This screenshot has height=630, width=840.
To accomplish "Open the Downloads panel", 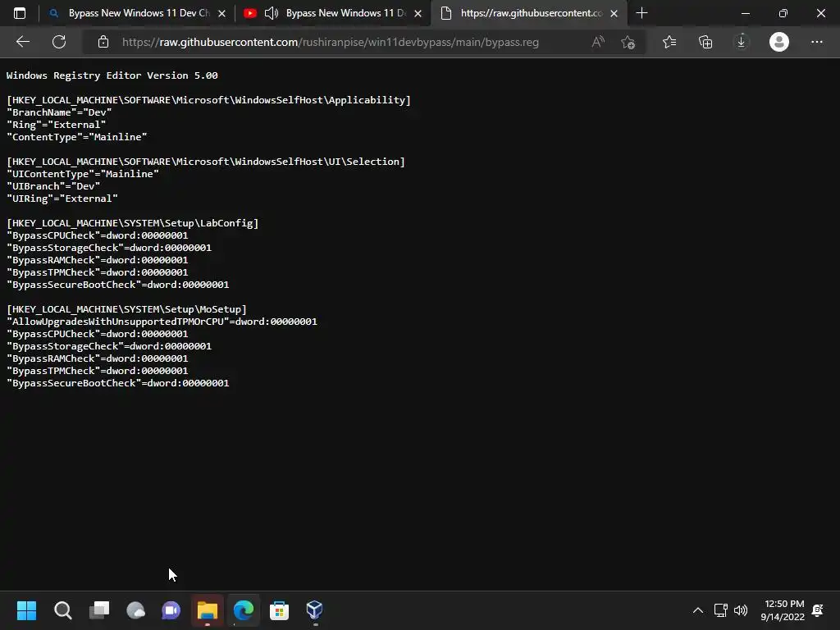I will click(x=742, y=42).
